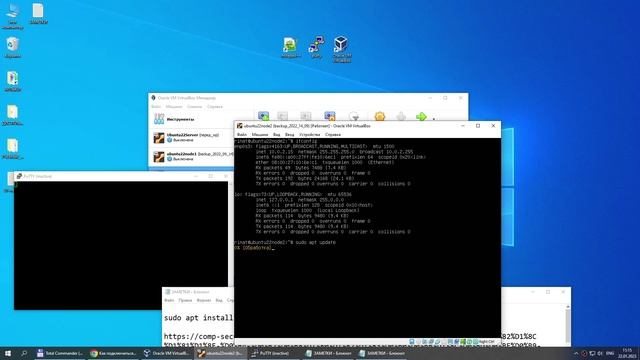Click inside the PuTTY black terminal area
Screen dimensions: 640x360
pyautogui.click(x=121, y=245)
